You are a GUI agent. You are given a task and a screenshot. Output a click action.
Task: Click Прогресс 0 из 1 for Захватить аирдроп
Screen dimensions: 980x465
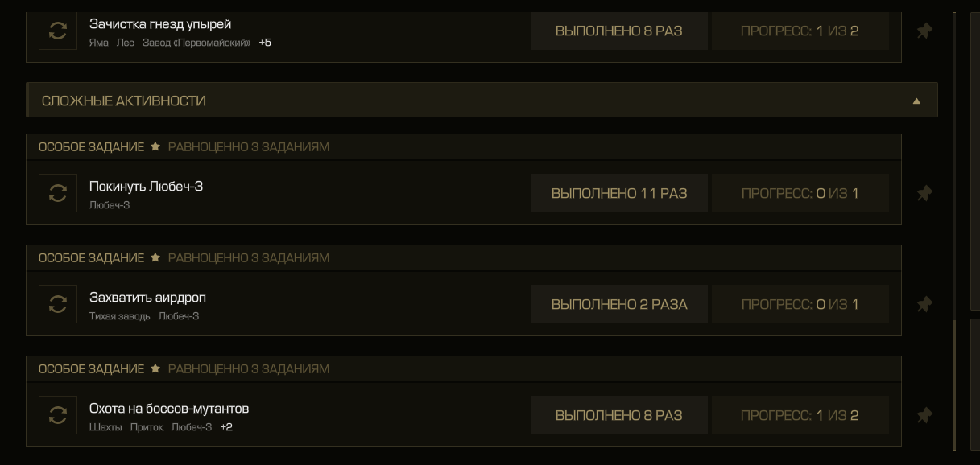click(x=800, y=304)
